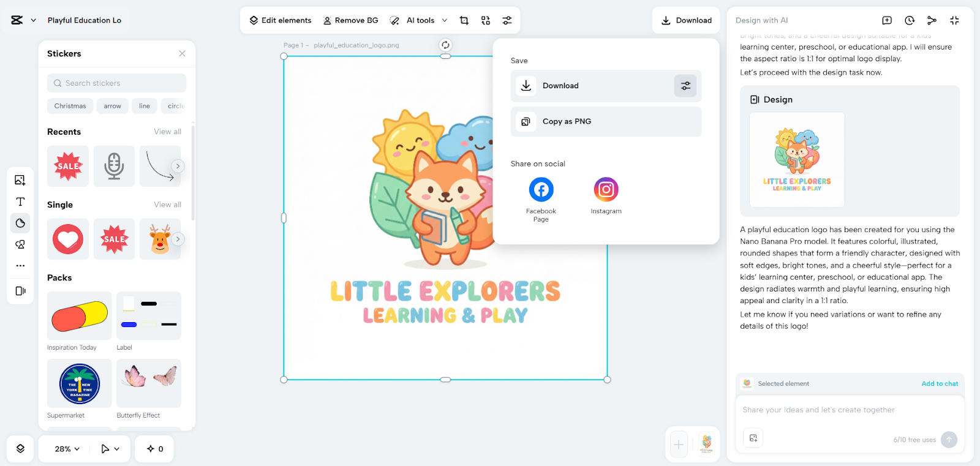Click Add to chat link
Image resolution: width=980 pixels, height=466 pixels.
tap(940, 383)
